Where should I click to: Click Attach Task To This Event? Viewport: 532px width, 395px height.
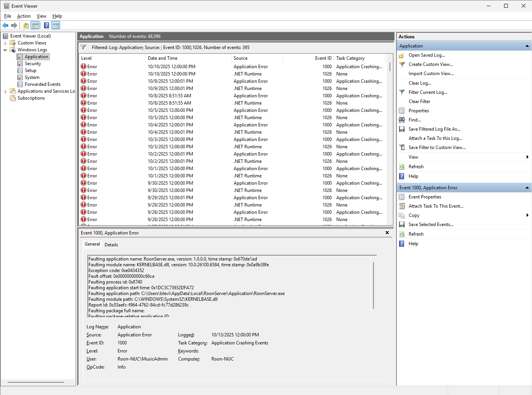[436, 206]
